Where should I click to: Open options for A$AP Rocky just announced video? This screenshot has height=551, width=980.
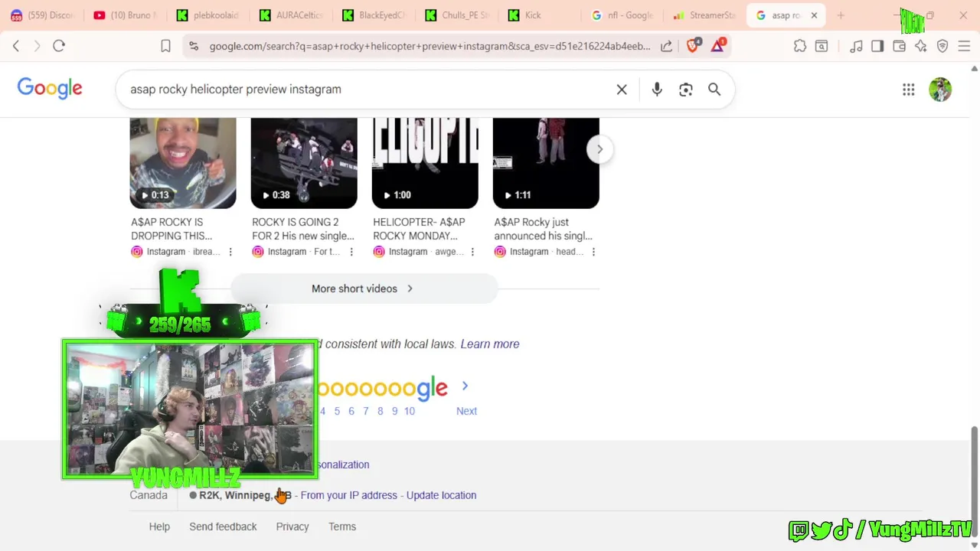[593, 252]
